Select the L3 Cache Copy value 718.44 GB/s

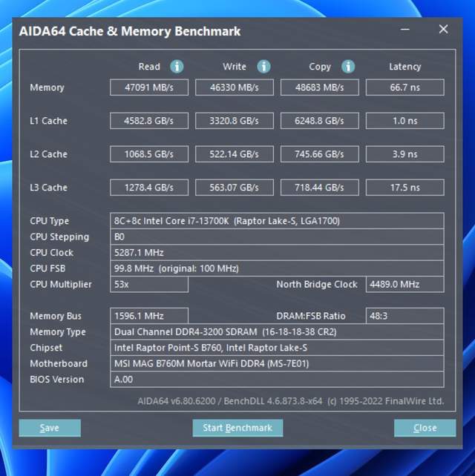click(x=320, y=188)
